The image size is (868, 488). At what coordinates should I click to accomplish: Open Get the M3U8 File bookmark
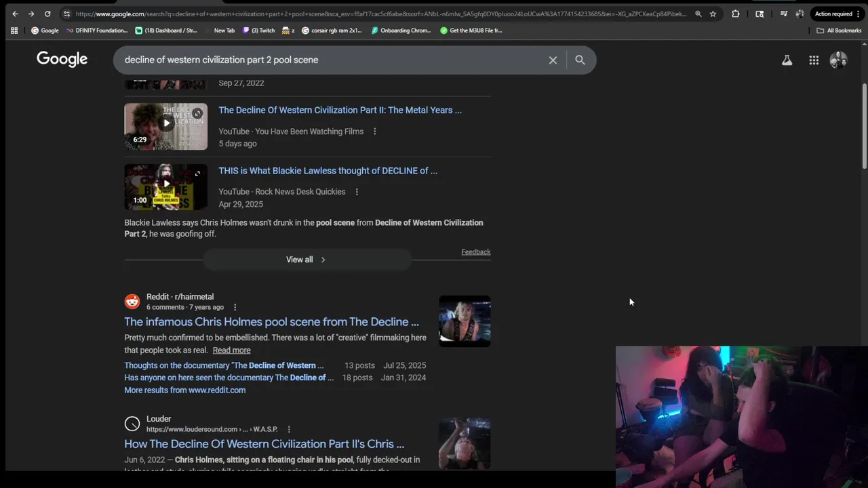(x=471, y=30)
